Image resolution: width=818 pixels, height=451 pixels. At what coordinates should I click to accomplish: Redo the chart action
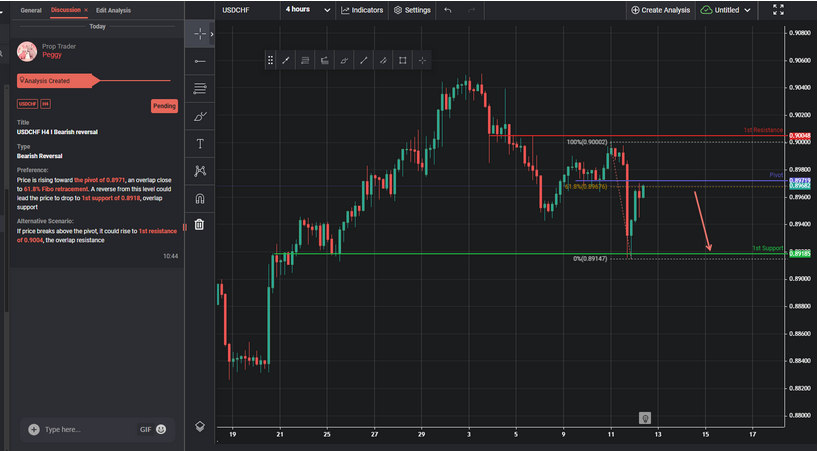(472, 10)
